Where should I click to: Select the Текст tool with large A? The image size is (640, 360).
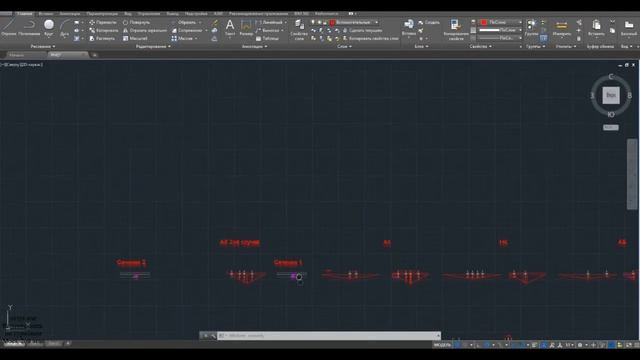click(x=230, y=28)
